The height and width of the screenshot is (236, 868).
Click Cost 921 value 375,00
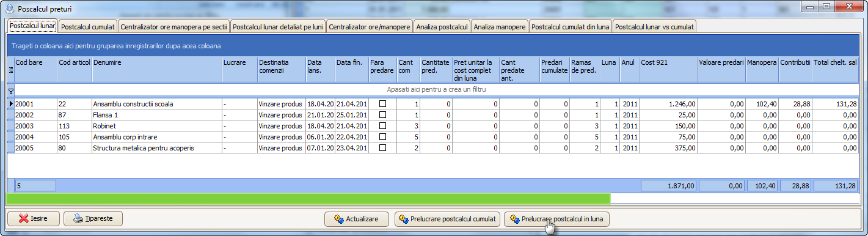pos(668,148)
